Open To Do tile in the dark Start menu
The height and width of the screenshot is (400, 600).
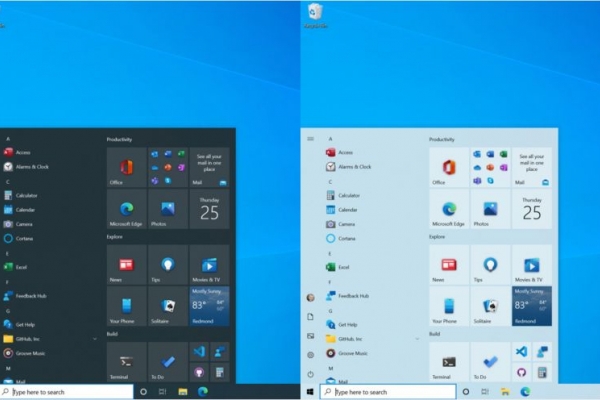[x=168, y=362]
